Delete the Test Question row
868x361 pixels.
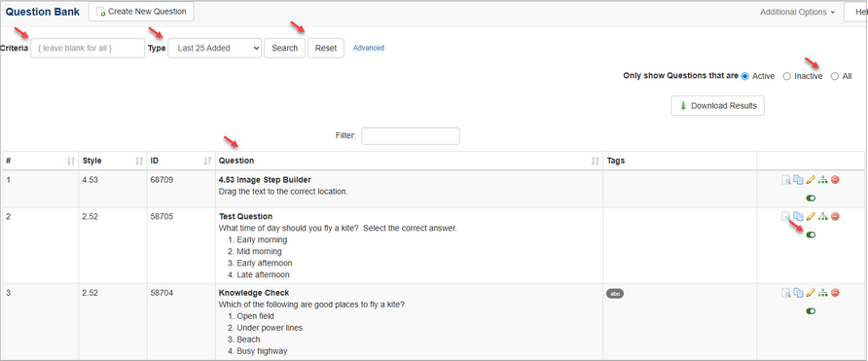tap(835, 216)
